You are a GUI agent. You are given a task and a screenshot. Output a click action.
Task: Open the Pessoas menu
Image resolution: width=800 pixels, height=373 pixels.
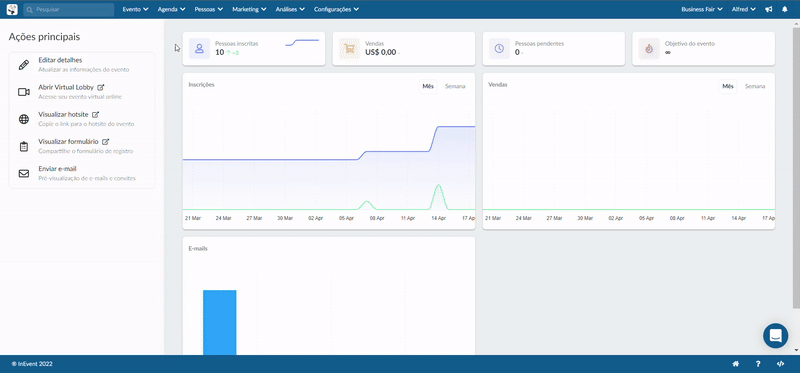pyautogui.click(x=209, y=9)
